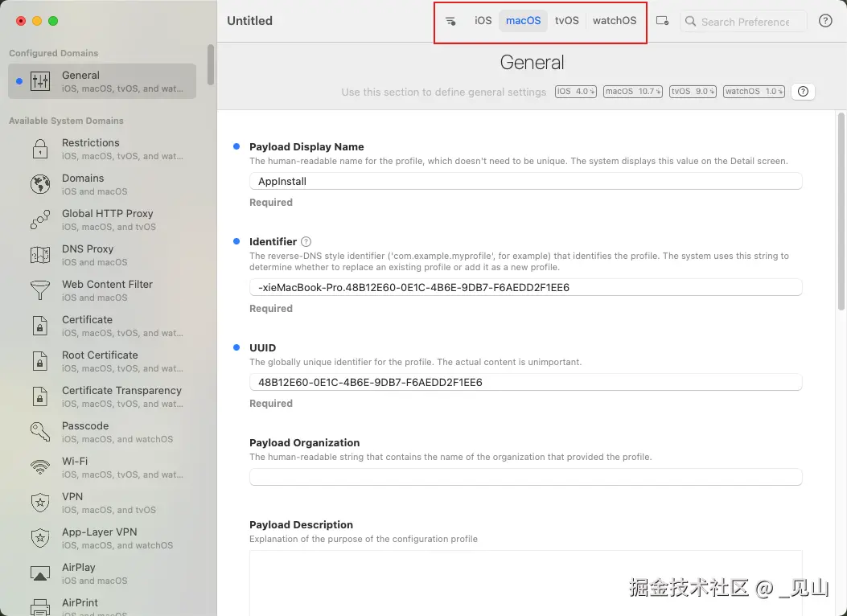
Task: Click the UUID text field
Action: pos(525,382)
